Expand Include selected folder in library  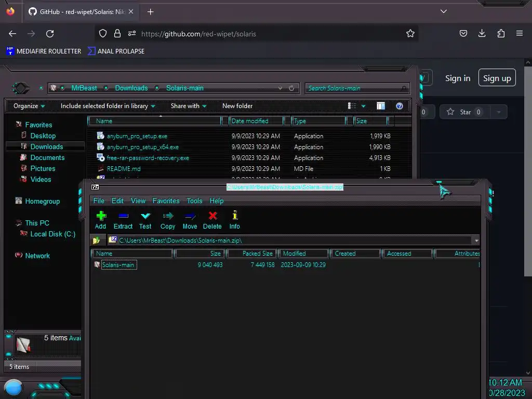(108, 106)
